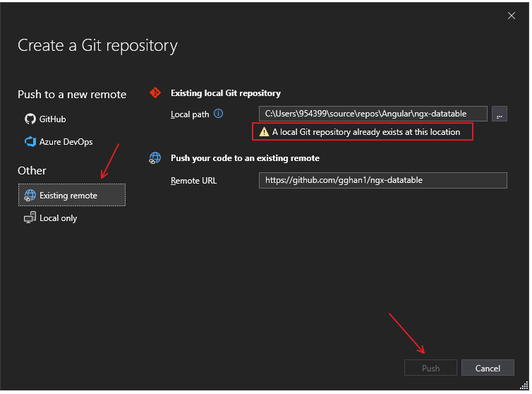Choose the Existing remote option
The height and width of the screenshot is (394, 532).
tap(72, 196)
